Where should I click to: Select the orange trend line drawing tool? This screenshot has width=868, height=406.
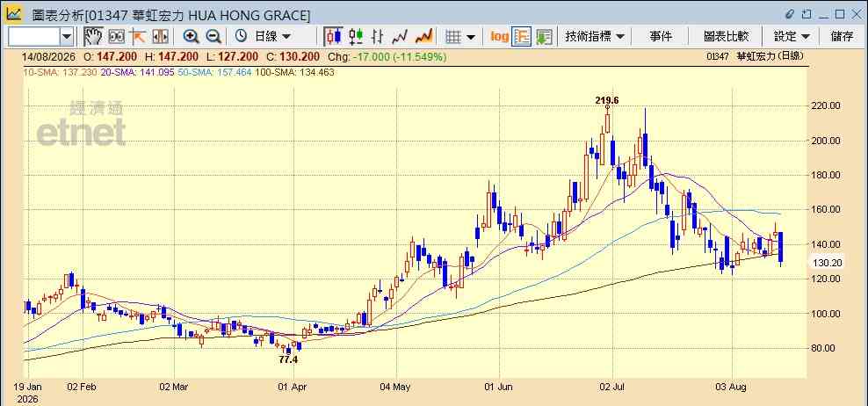137,37
